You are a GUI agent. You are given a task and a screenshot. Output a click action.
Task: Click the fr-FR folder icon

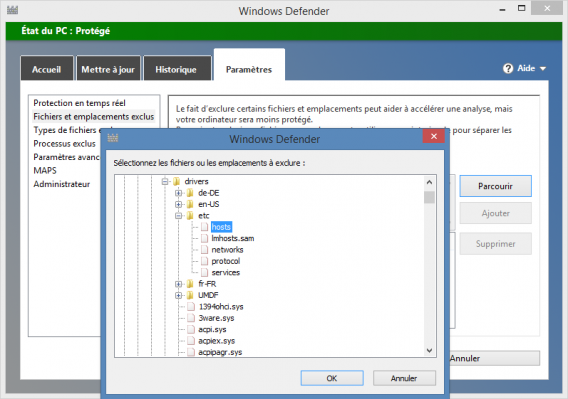[190, 284]
